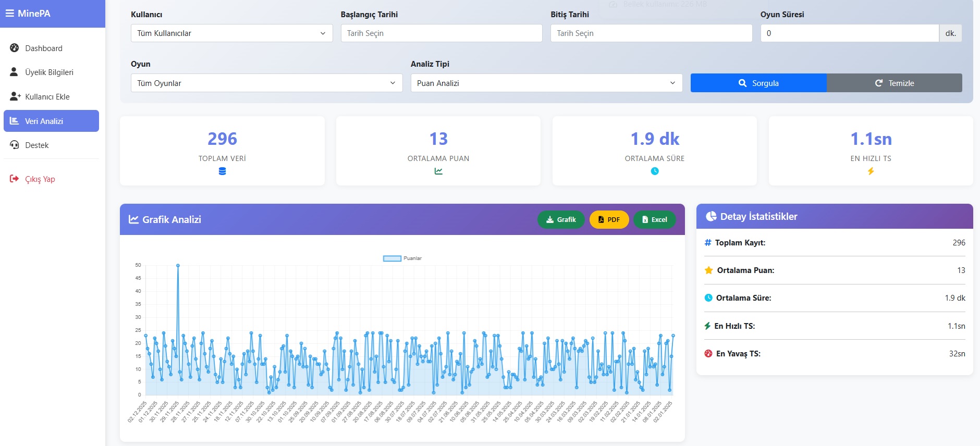This screenshot has height=446, width=980.
Task: Toggle the MinePA hamburger menu icon
Action: pyautogui.click(x=10, y=14)
